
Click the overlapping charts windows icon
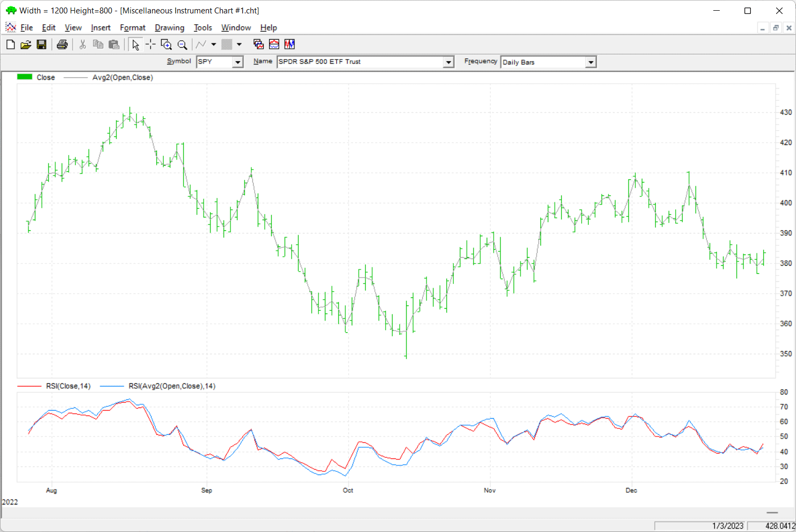(258, 45)
